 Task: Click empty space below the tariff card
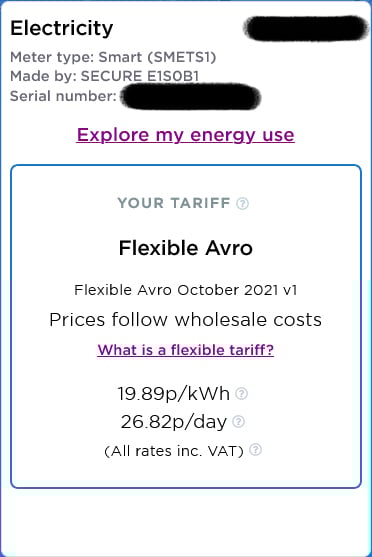(x=185, y=522)
